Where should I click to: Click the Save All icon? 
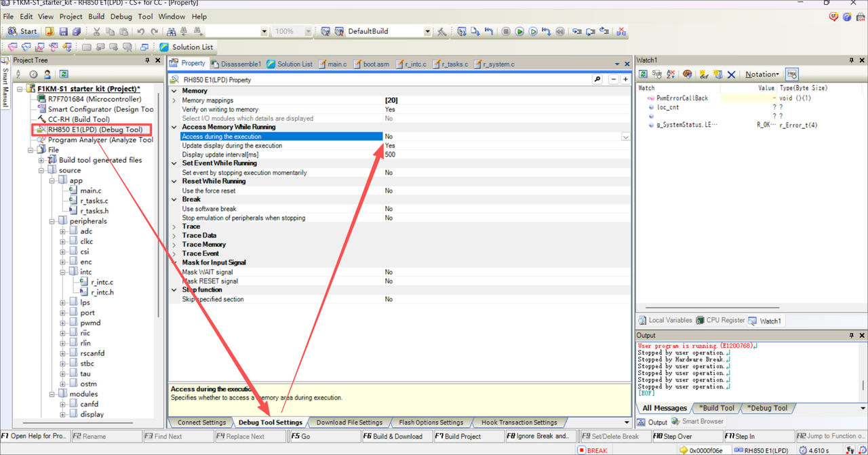pos(77,31)
